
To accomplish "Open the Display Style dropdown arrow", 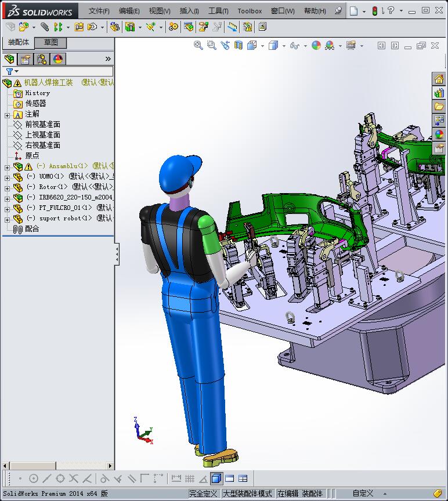I will (x=284, y=46).
